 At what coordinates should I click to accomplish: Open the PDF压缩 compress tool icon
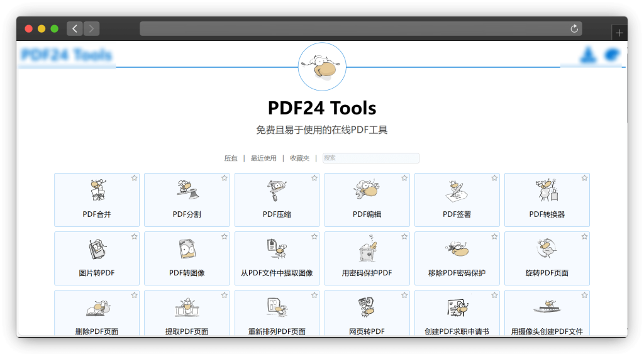(x=277, y=190)
